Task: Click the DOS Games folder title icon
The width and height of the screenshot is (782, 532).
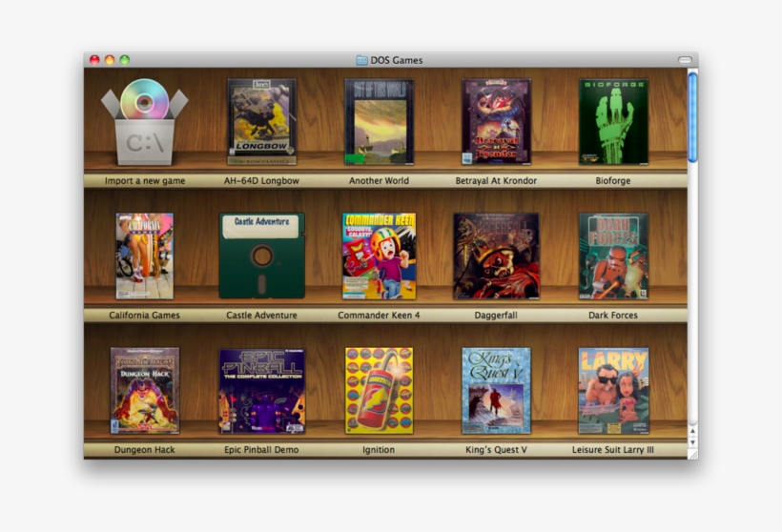Action: tap(362, 60)
